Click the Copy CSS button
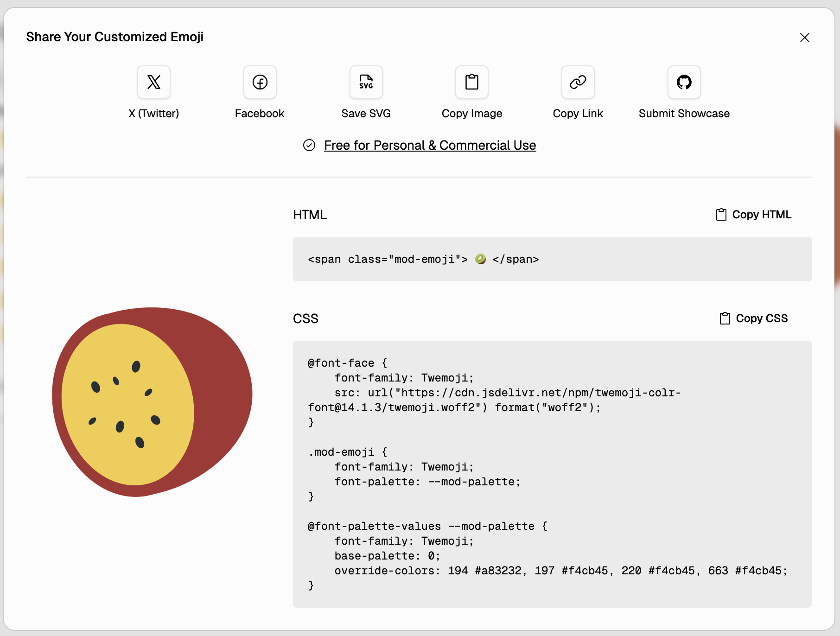840x636 pixels. tap(762, 318)
